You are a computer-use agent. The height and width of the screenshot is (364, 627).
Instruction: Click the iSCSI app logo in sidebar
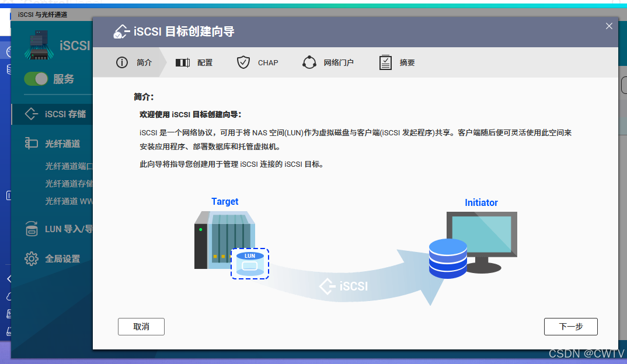[39, 45]
